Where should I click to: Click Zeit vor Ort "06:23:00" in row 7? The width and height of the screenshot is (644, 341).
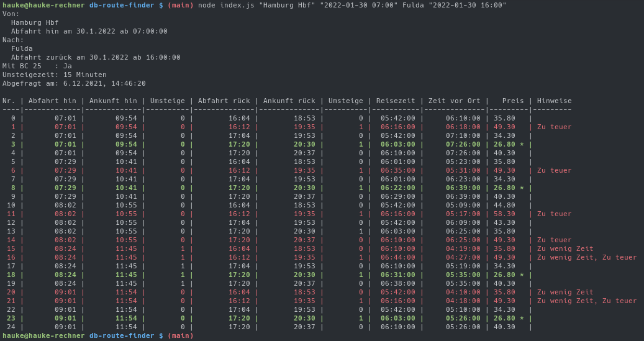(463, 179)
